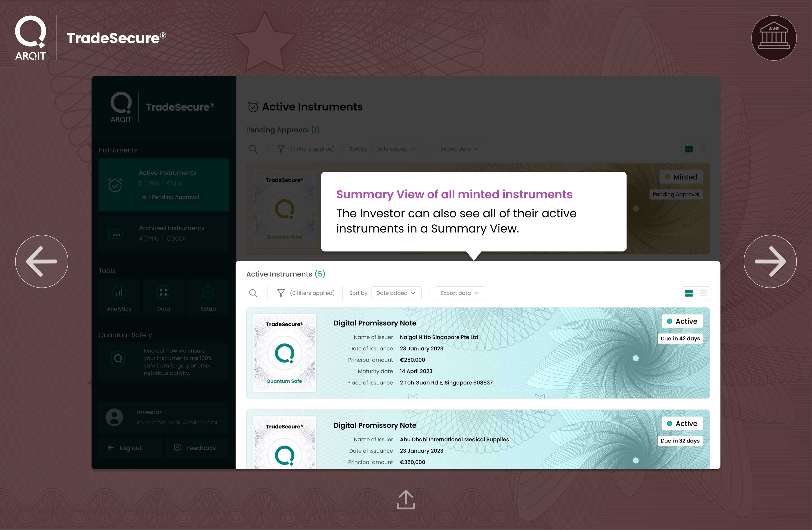Click the Arqit logo in the page header

pos(30,38)
